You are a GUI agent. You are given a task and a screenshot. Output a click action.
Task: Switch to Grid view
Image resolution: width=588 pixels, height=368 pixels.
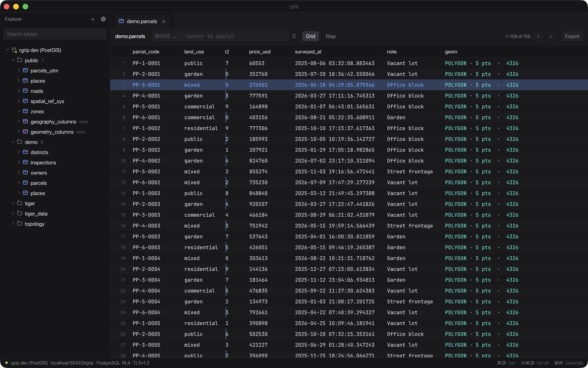[310, 36]
